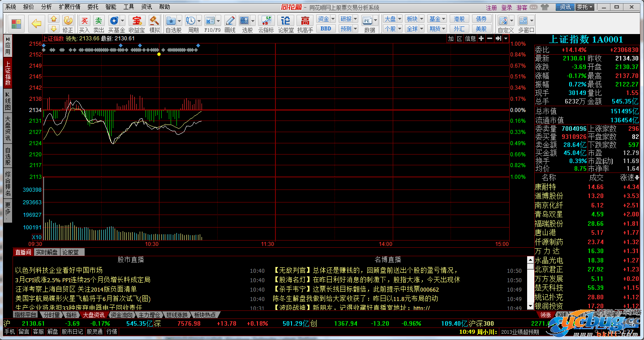The height and width of the screenshot is (340, 644).
Task: Click the 找高手 expert finder icon
Action: 305,20
